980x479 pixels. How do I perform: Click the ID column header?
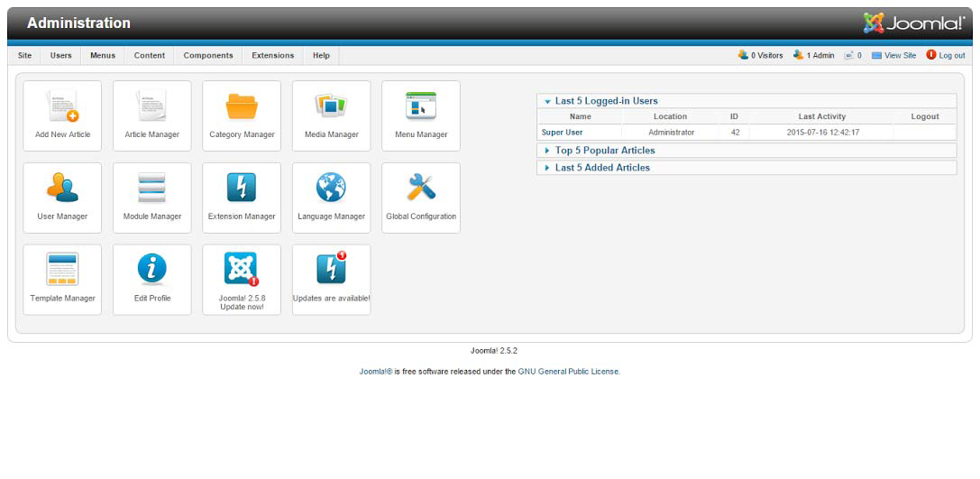(x=735, y=116)
